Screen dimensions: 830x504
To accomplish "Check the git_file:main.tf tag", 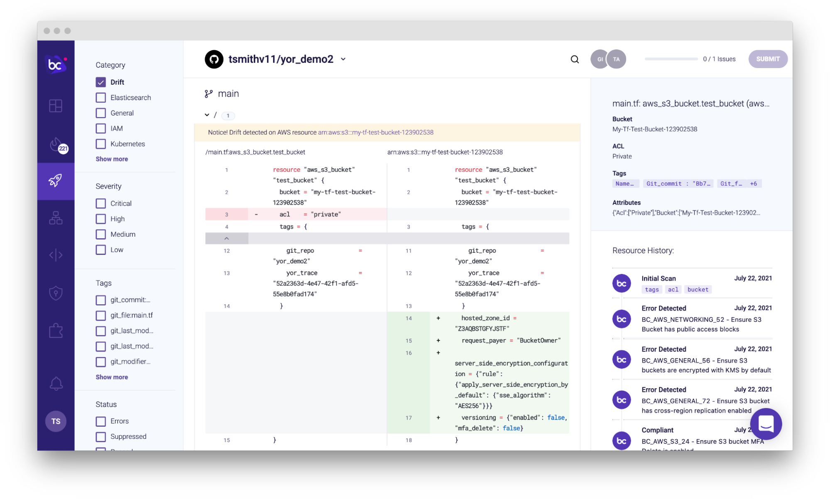I will tap(100, 316).
